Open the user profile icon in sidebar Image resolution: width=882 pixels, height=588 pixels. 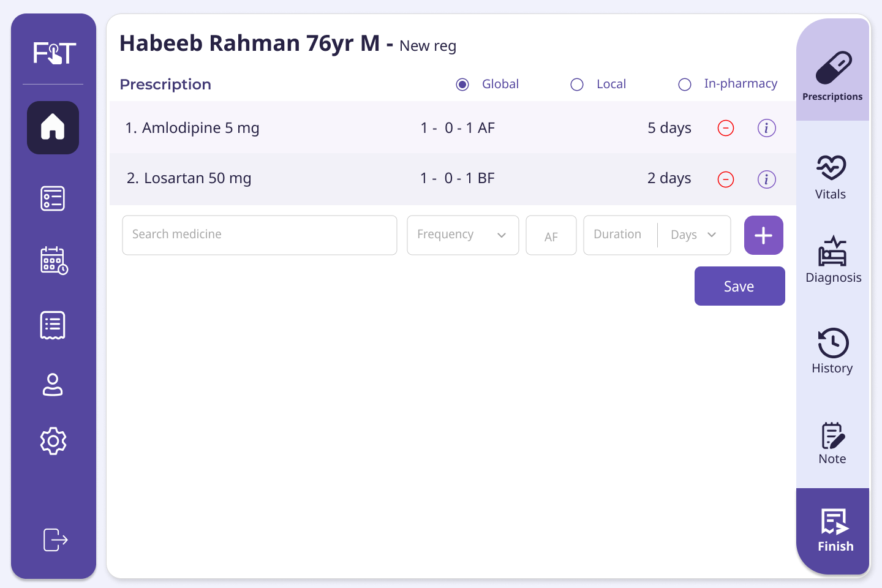53,385
